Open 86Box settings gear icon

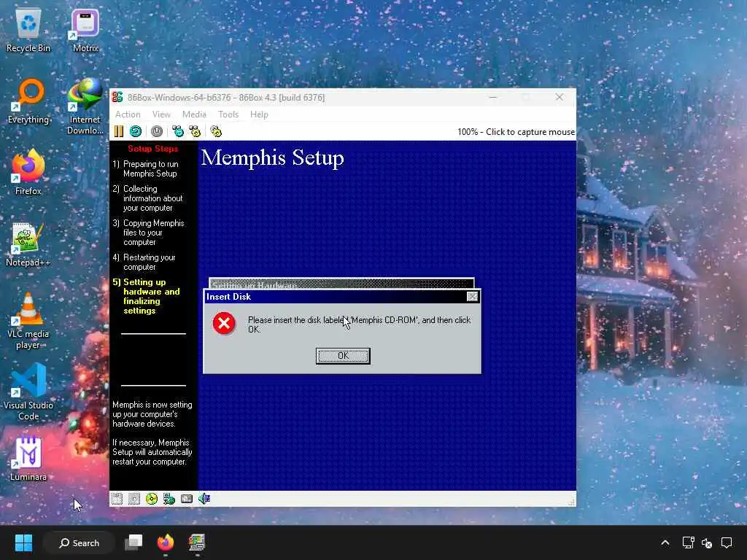point(216,131)
